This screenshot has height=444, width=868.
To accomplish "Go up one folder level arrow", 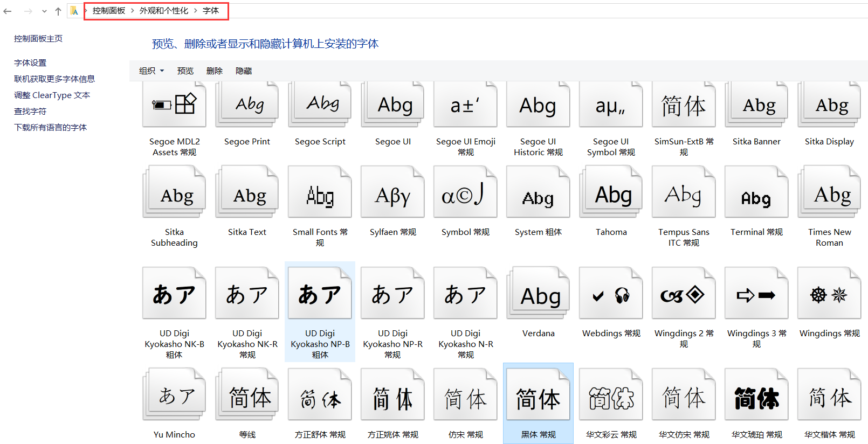I will click(x=58, y=11).
